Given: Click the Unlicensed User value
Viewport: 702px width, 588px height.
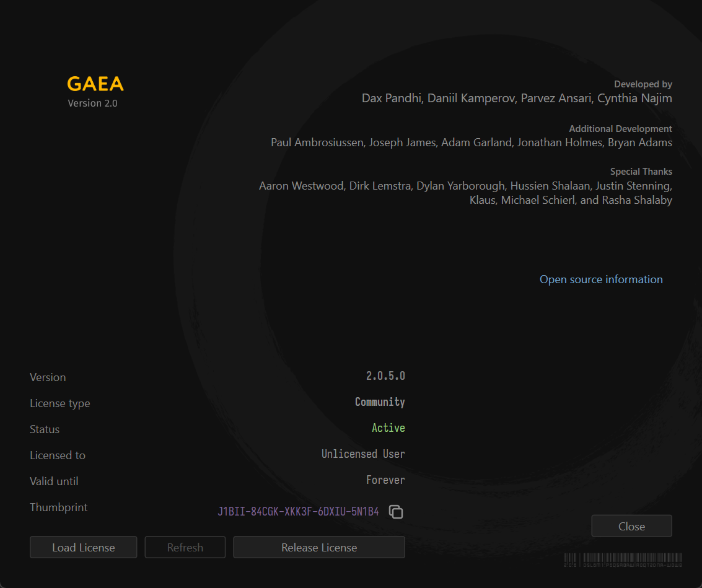Looking at the screenshot, I should point(363,454).
